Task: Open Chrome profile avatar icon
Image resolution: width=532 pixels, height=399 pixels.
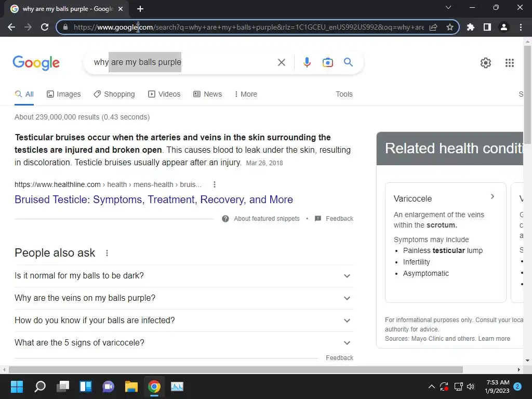Action: click(504, 27)
